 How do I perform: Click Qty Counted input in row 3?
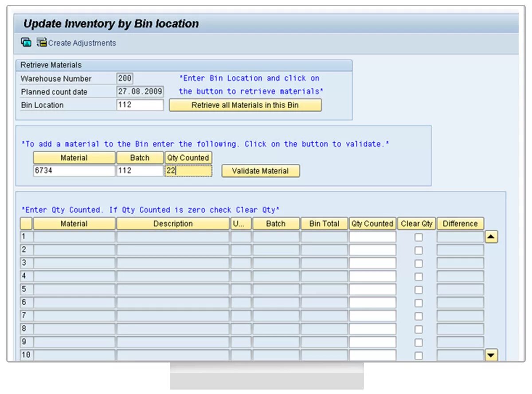point(372,263)
